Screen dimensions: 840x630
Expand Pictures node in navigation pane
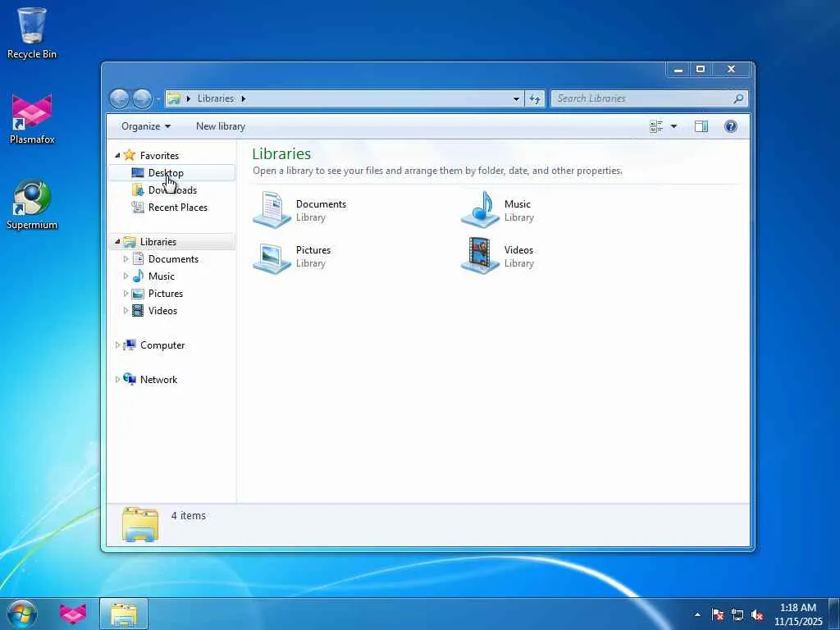[x=126, y=294]
